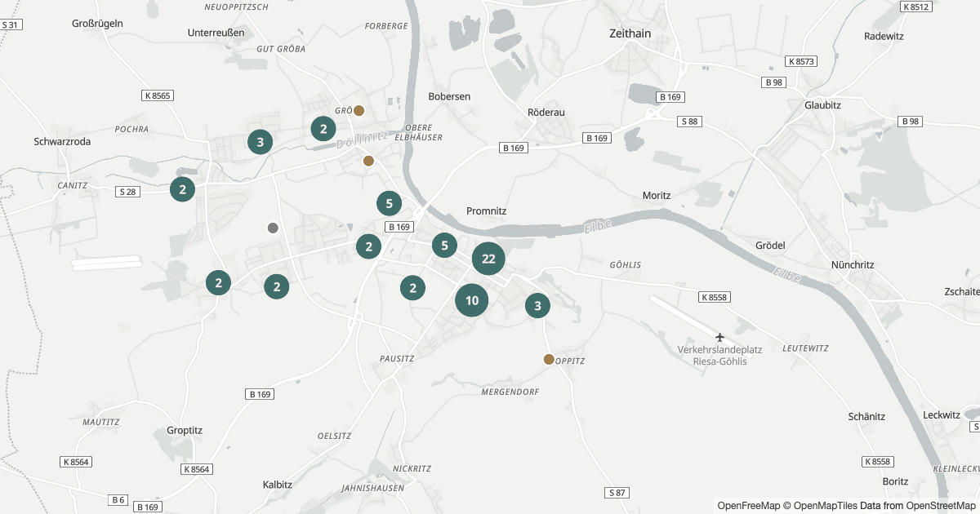Click the Moritz place label
This screenshot has height=514, width=980.
pos(657,196)
